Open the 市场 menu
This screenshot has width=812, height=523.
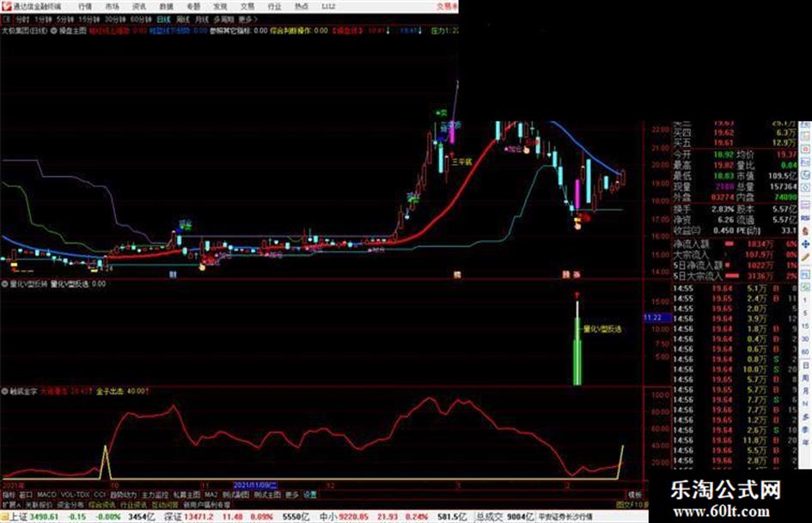coord(113,7)
